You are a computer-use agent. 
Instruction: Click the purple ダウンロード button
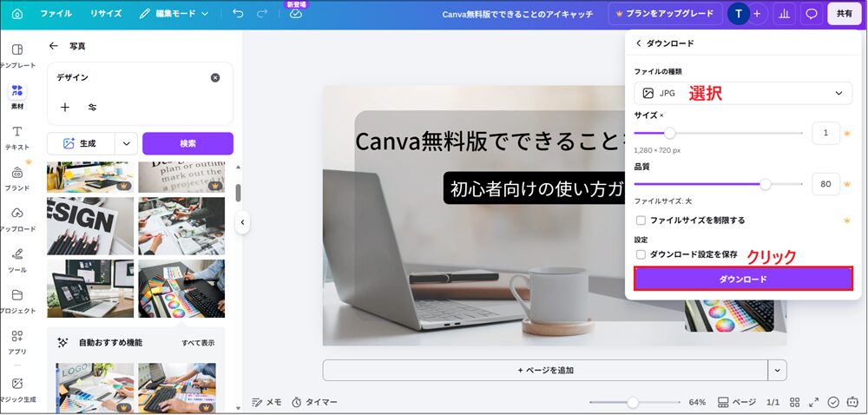743,279
